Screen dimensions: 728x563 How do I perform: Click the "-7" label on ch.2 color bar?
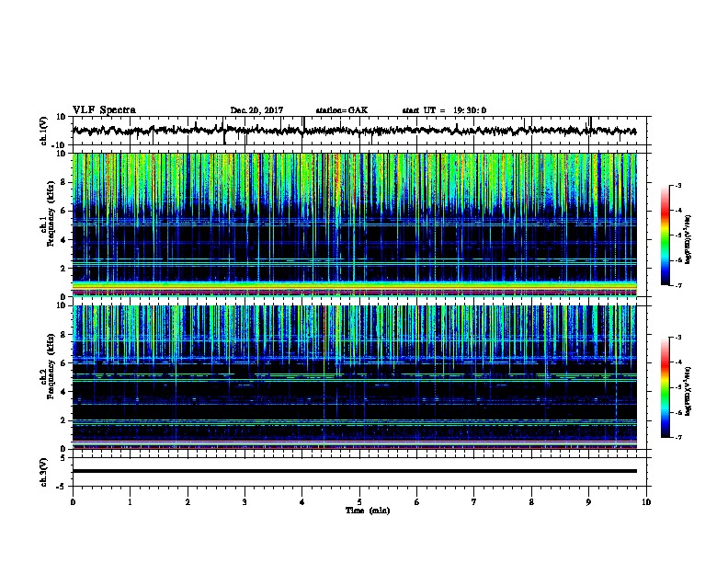point(677,437)
